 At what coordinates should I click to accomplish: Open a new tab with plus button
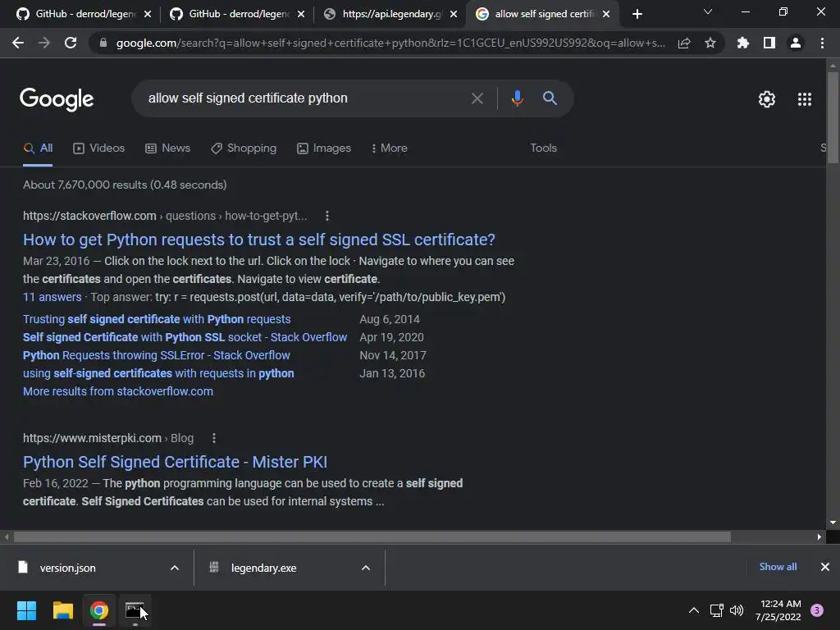point(637,14)
